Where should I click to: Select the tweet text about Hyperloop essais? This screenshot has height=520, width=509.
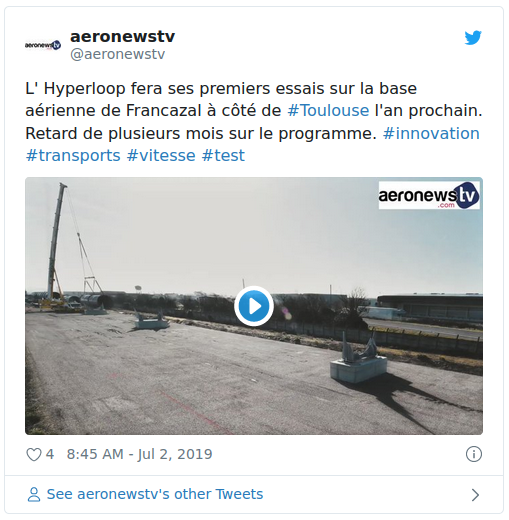pos(254,122)
